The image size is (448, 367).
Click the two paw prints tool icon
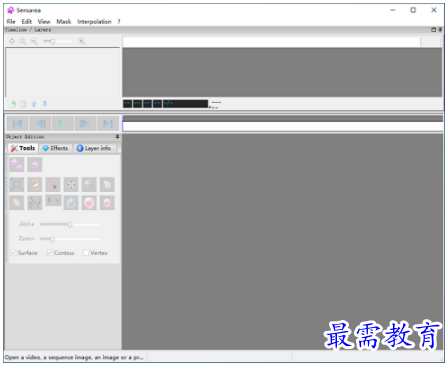click(x=17, y=164)
